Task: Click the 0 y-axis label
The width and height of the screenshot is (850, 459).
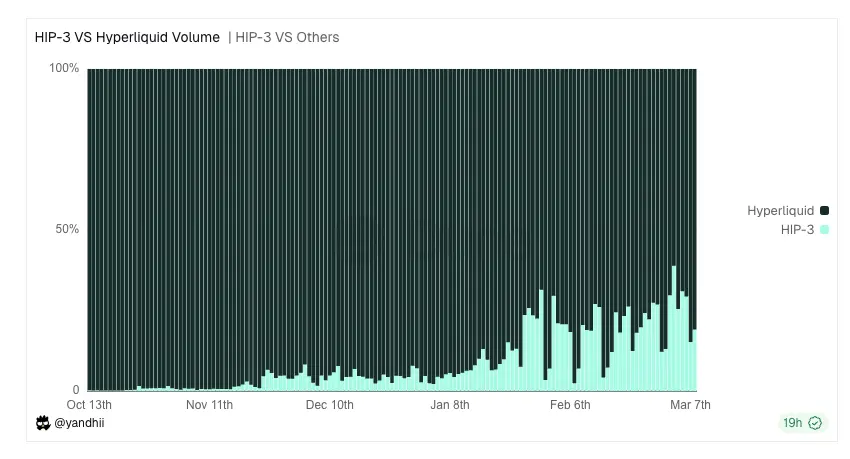Action: click(76, 390)
